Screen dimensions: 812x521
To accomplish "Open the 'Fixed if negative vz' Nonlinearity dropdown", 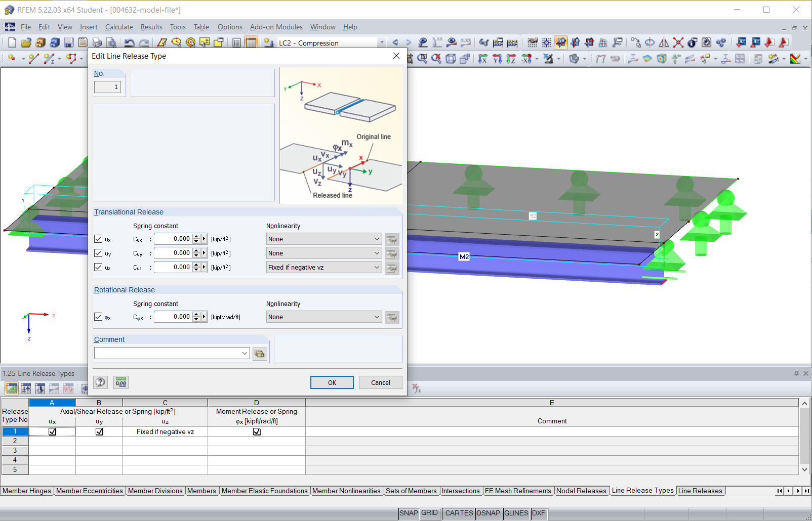I will coord(324,267).
